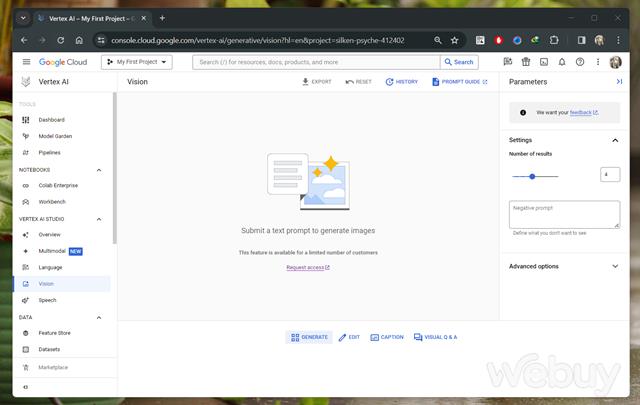Go to browser home page

click(79, 40)
